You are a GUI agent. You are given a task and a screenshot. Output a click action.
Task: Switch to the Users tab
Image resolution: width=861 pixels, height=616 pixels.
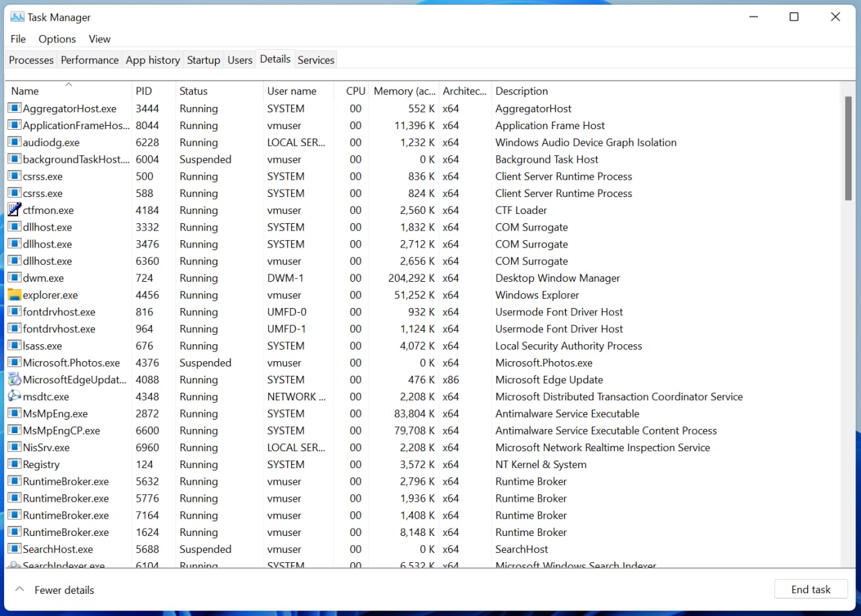coord(239,60)
